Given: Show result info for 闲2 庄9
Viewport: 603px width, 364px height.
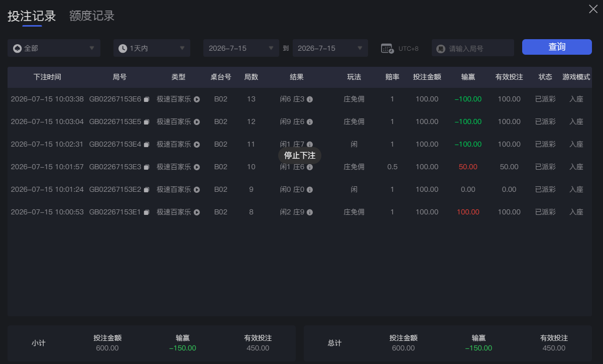Looking at the screenshot, I should [x=310, y=212].
